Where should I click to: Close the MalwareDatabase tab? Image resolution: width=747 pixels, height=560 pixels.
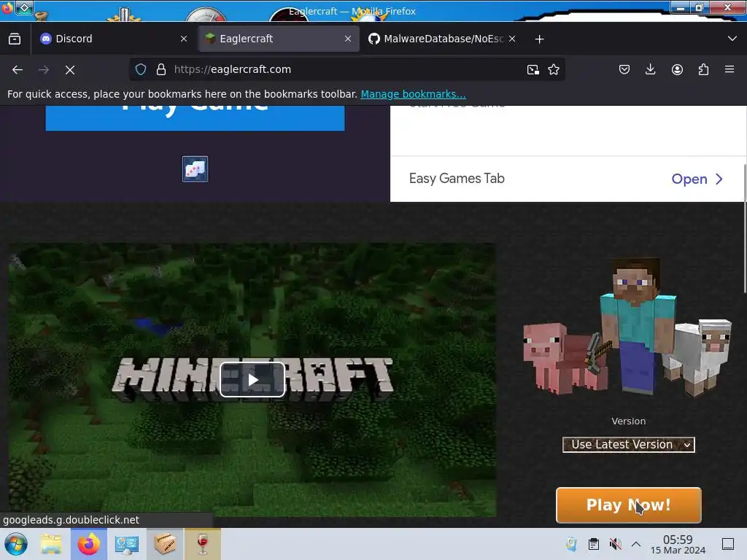tap(512, 39)
